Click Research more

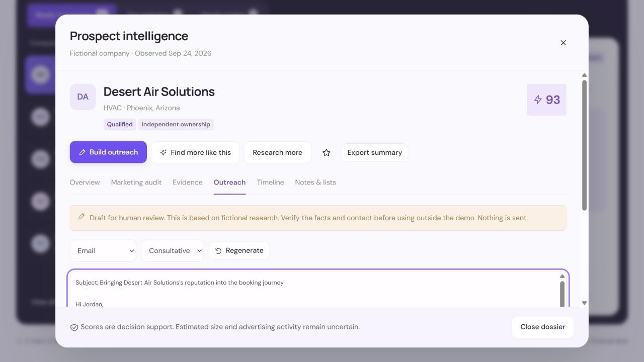[x=278, y=152]
